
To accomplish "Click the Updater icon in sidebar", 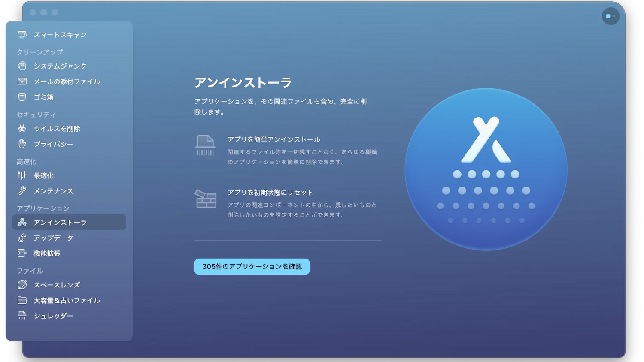I will tap(22, 238).
